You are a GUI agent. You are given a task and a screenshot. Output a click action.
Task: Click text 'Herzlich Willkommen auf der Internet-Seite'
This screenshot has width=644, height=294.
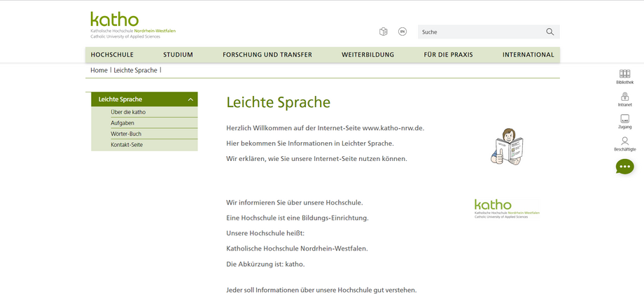[294, 127]
